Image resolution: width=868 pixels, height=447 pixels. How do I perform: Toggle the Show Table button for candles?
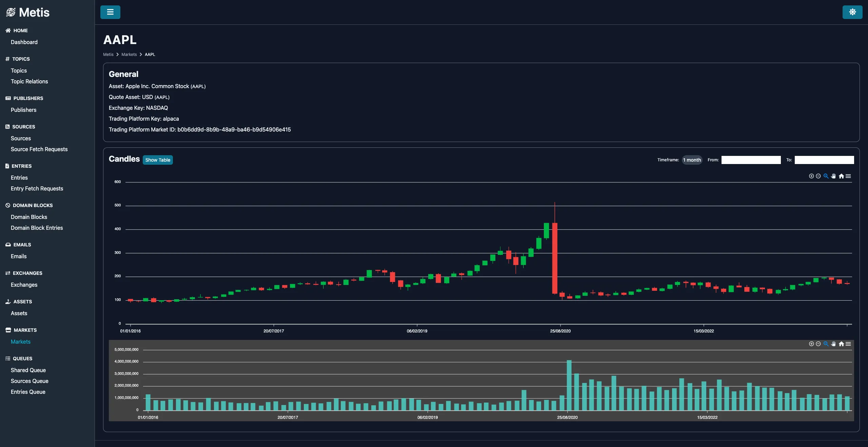click(157, 160)
